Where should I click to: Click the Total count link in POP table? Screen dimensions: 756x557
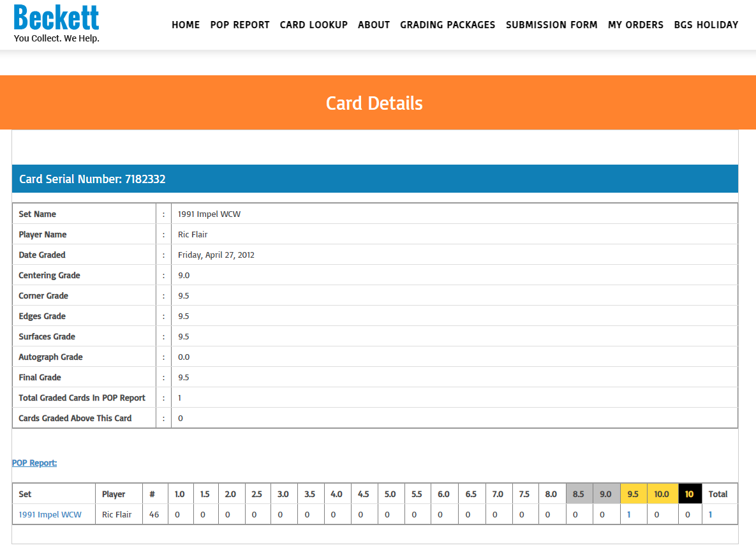[710, 514]
